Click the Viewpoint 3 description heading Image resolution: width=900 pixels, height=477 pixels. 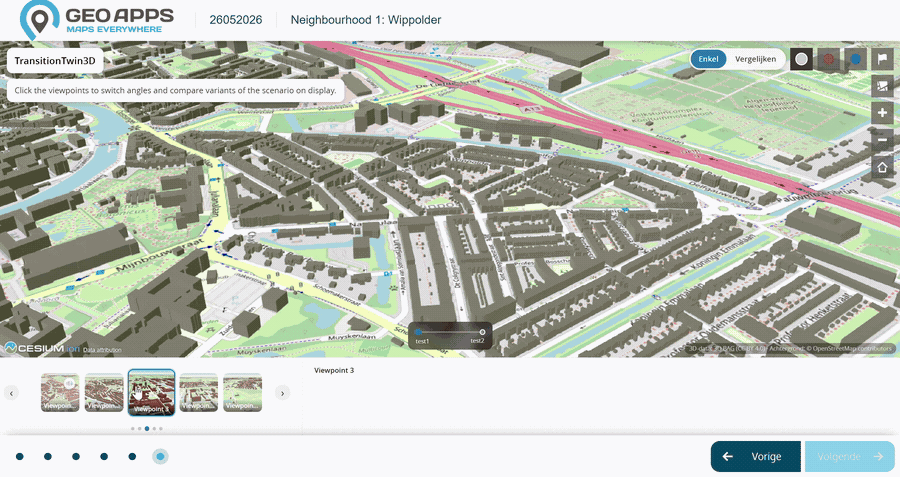click(x=334, y=370)
